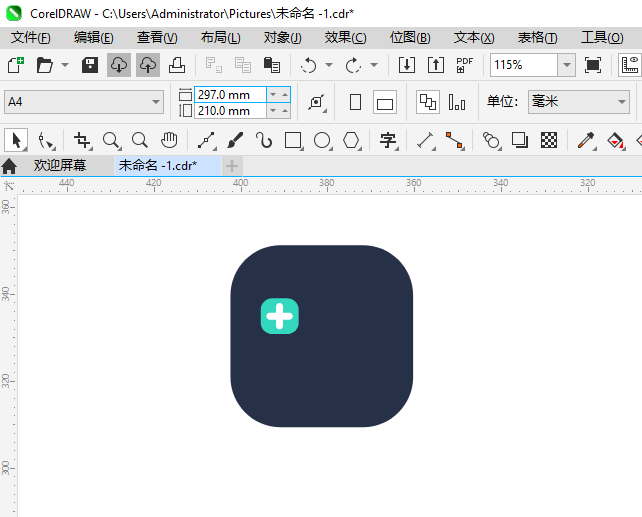642x517 pixels.
Task: Save the document with the floppy icon
Action: click(90, 65)
